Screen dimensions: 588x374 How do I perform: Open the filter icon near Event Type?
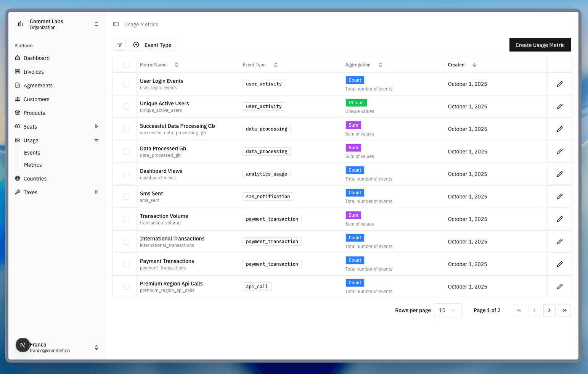point(119,45)
